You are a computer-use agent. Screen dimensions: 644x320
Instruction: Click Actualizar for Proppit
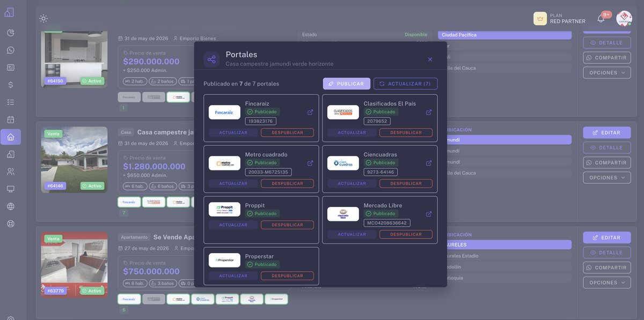coord(233,225)
